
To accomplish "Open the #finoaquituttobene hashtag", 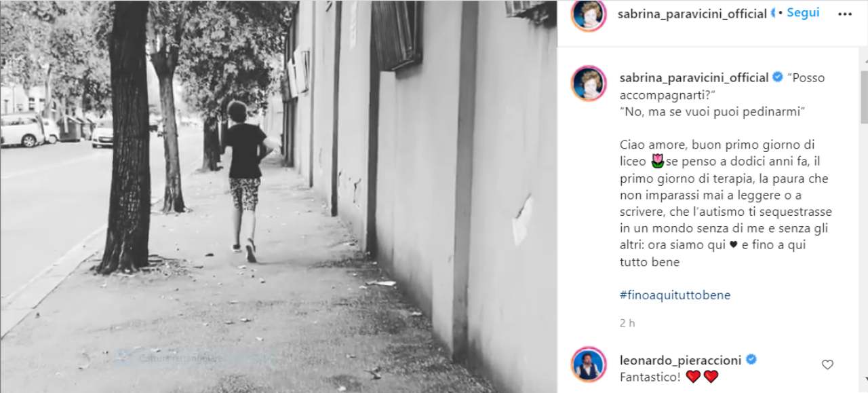I will [675, 295].
